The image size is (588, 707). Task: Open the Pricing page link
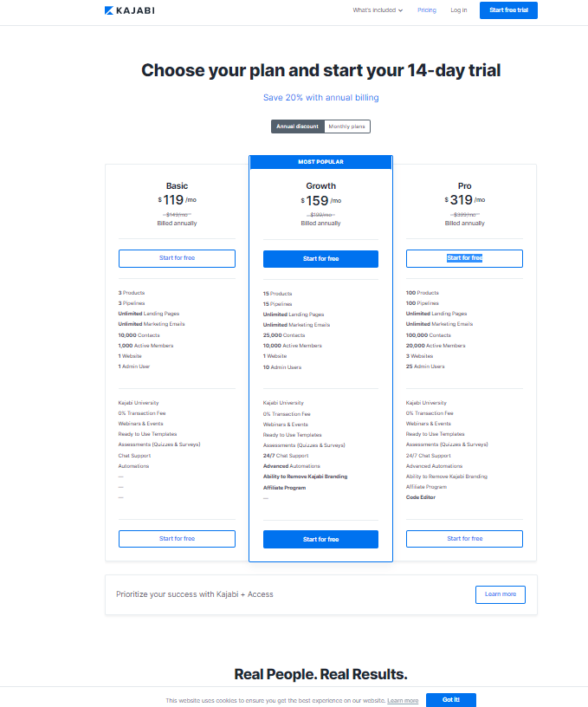click(427, 10)
